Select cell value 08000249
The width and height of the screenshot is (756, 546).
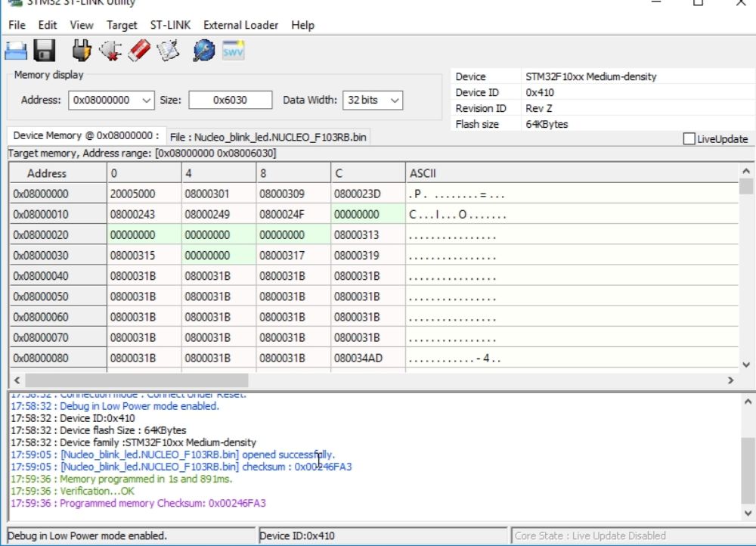coord(218,214)
